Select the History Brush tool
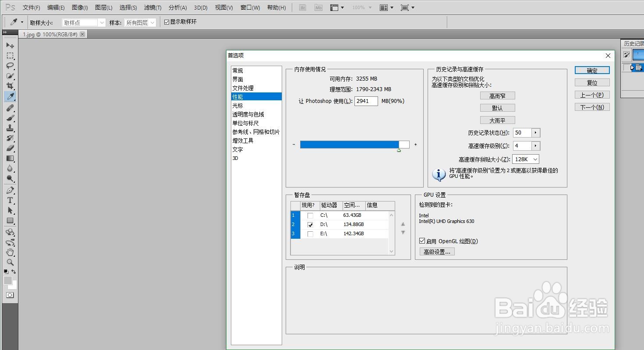This screenshot has height=350, width=644. (x=10, y=138)
